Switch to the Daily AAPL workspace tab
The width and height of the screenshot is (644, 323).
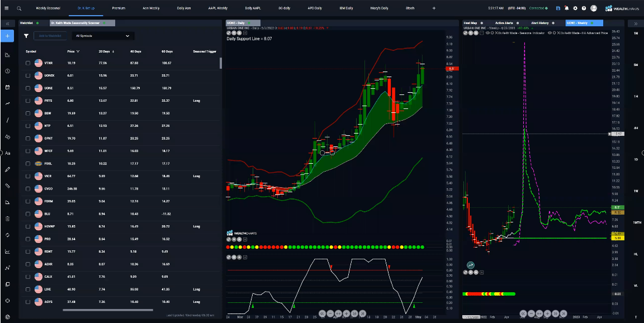(253, 8)
